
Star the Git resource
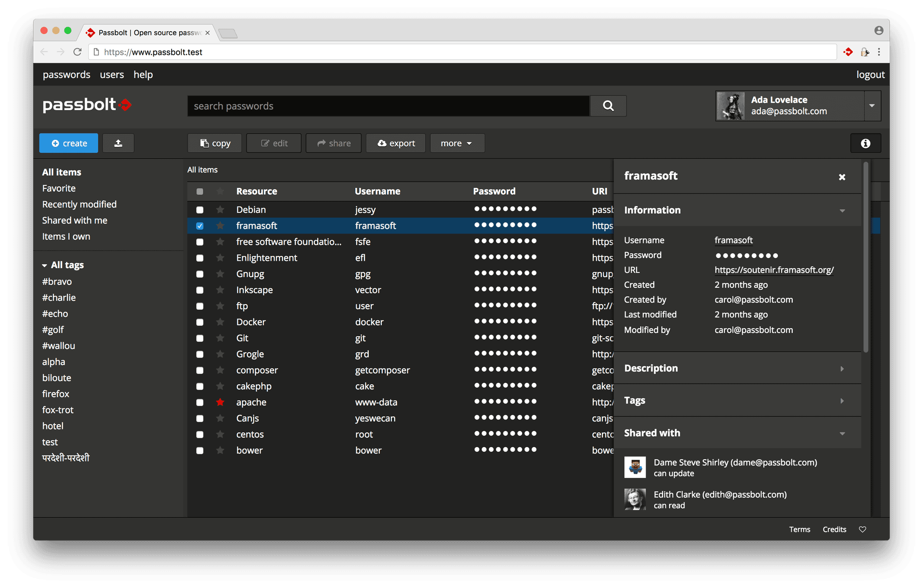coord(220,338)
